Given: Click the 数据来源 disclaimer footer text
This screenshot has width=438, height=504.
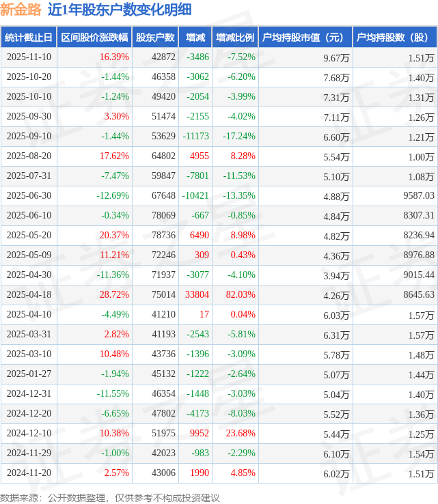Looking at the screenshot, I should pos(109,496).
